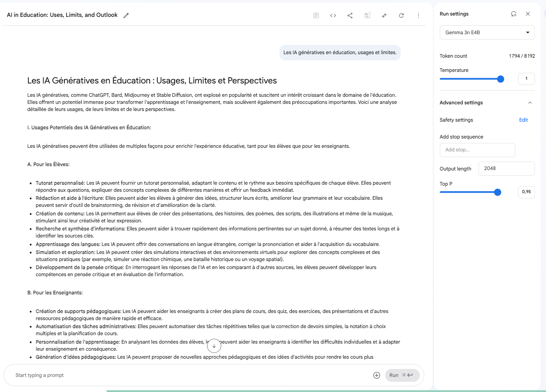Collapse the Advanced settings section
The width and height of the screenshot is (546, 392).
pyautogui.click(x=530, y=103)
